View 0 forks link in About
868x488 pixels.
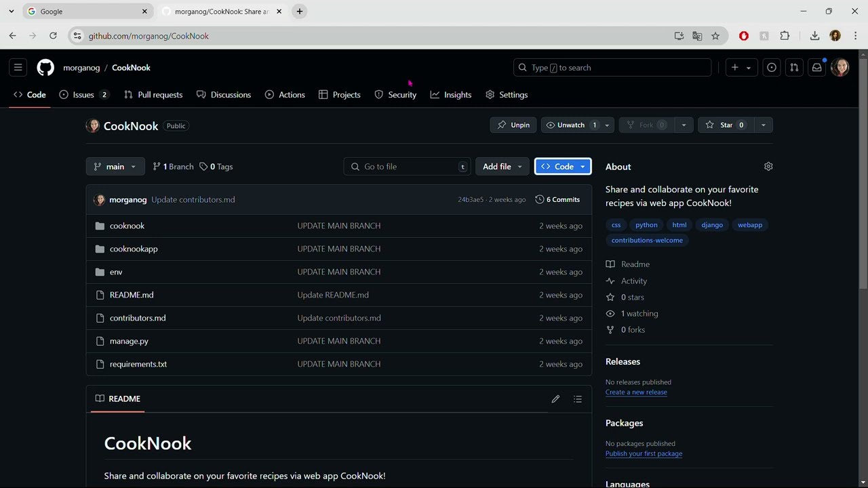pyautogui.click(x=625, y=330)
